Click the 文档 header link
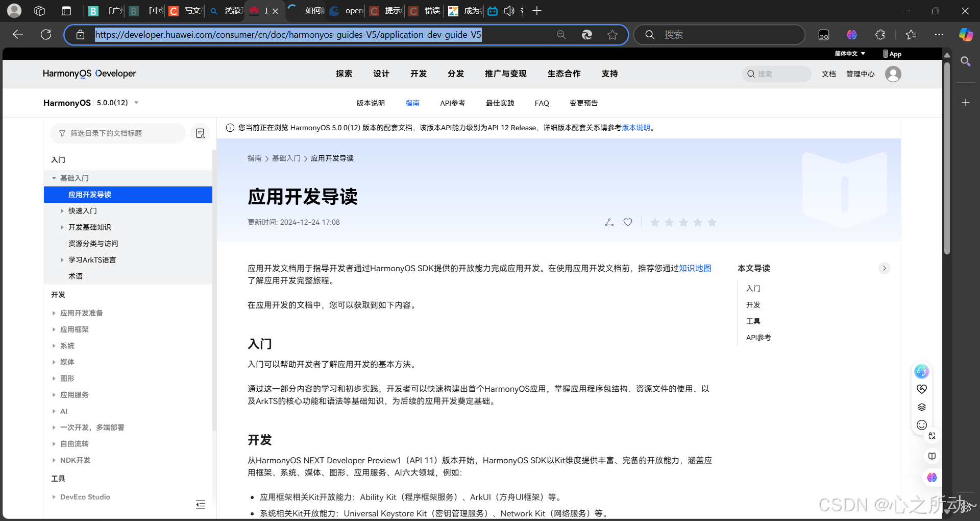This screenshot has width=980, height=521. point(829,74)
